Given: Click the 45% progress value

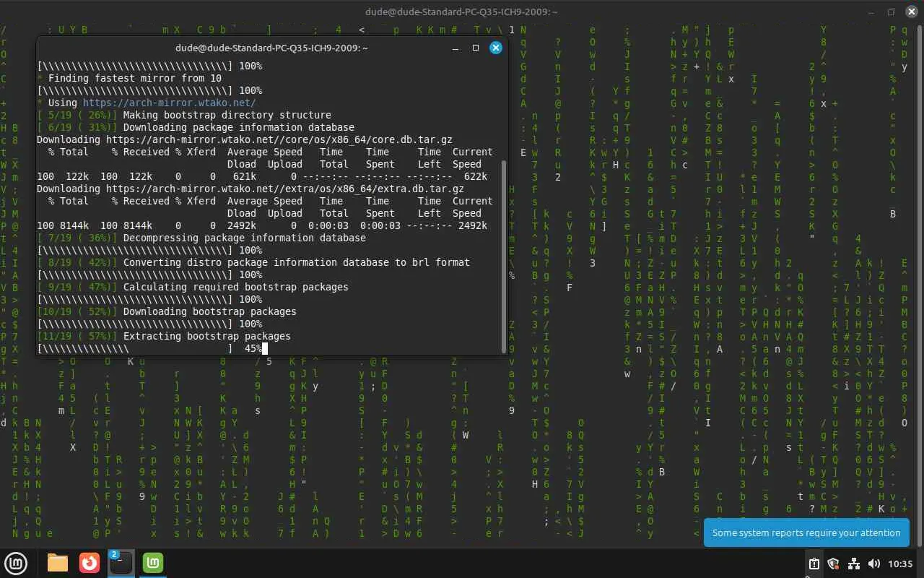Looking at the screenshot, I should [253, 349].
